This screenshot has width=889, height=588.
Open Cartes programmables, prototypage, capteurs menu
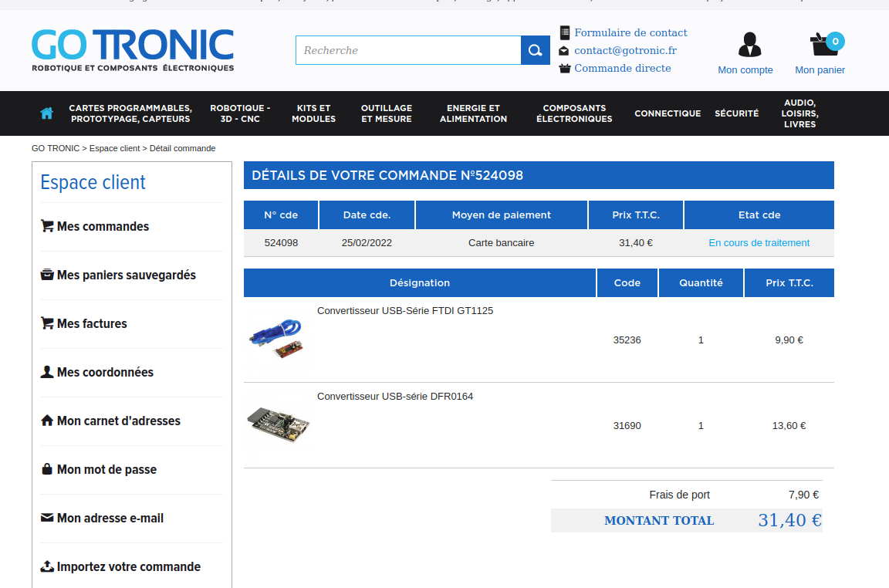(130, 113)
